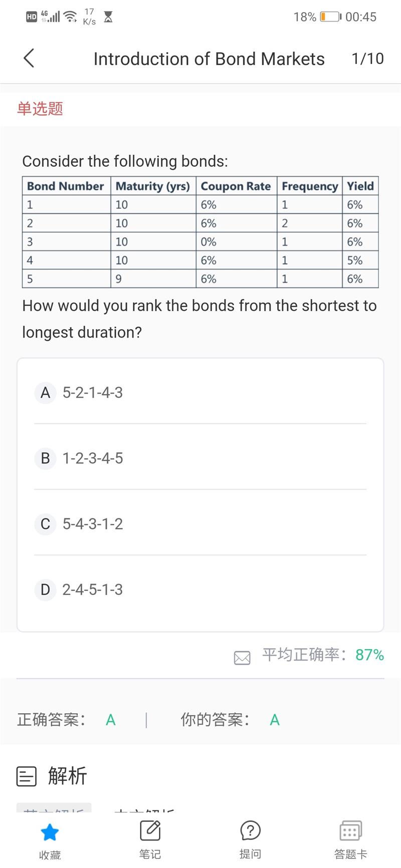Select answer option B 1-2-3-4-5
The width and height of the screenshot is (401, 868).
click(92, 458)
